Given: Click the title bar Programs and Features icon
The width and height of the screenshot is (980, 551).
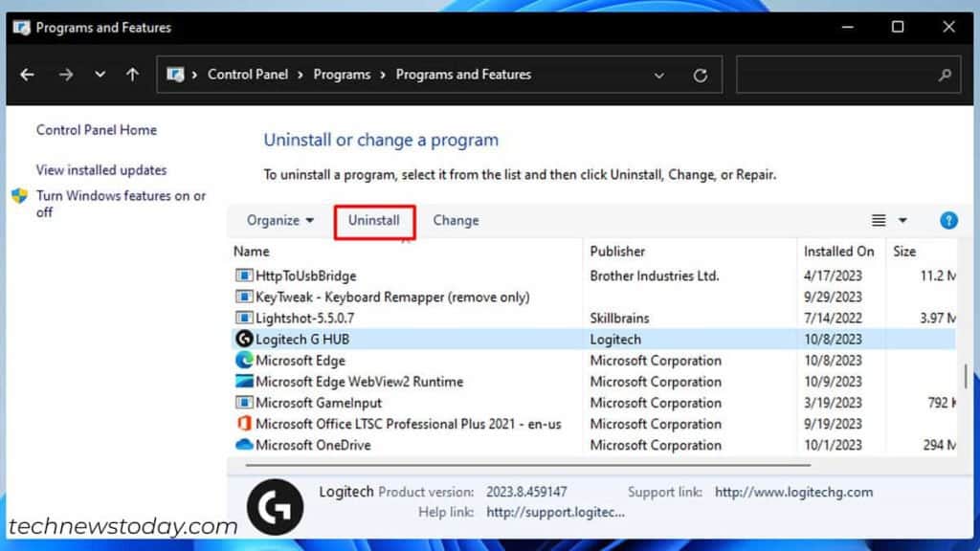Looking at the screenshot, I should tap(21, 28).
